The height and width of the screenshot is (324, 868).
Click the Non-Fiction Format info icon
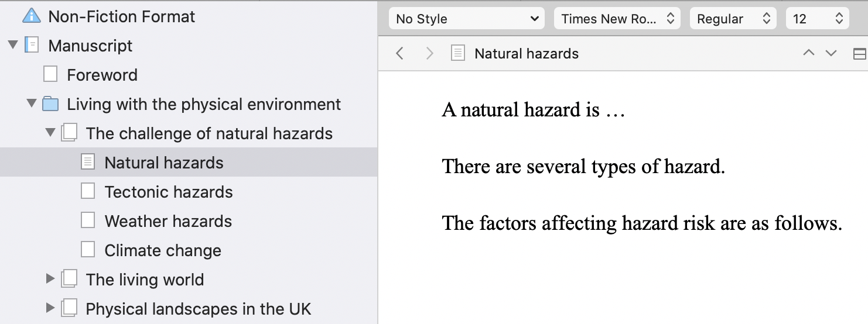point(31,16)
